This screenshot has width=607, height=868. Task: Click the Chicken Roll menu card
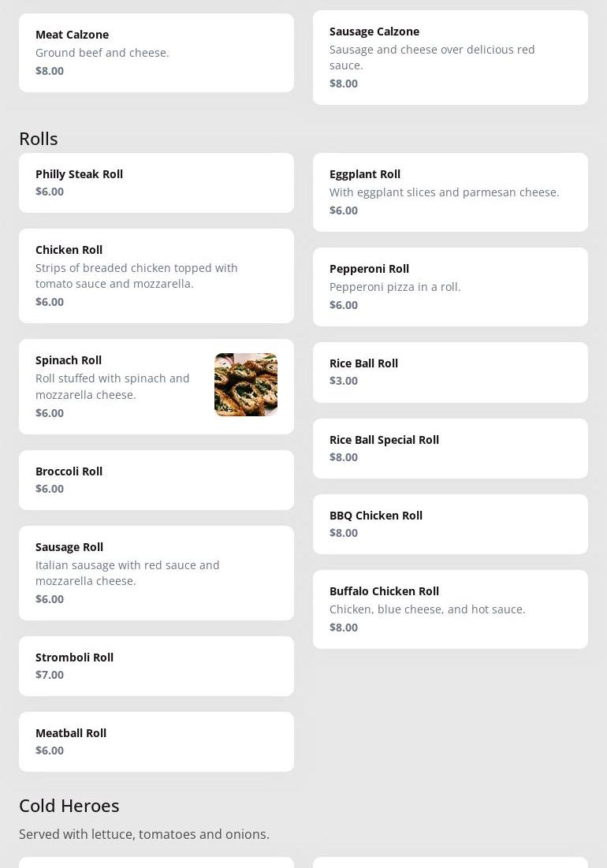156,276
